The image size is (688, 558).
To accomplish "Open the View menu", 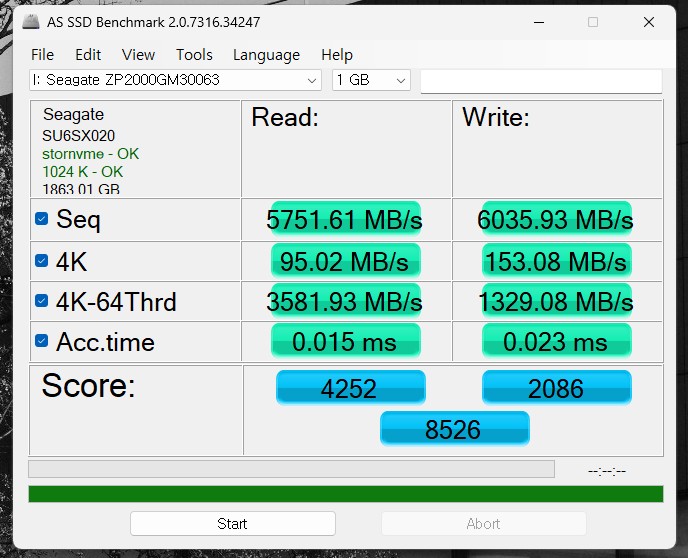I will [138, 55].
